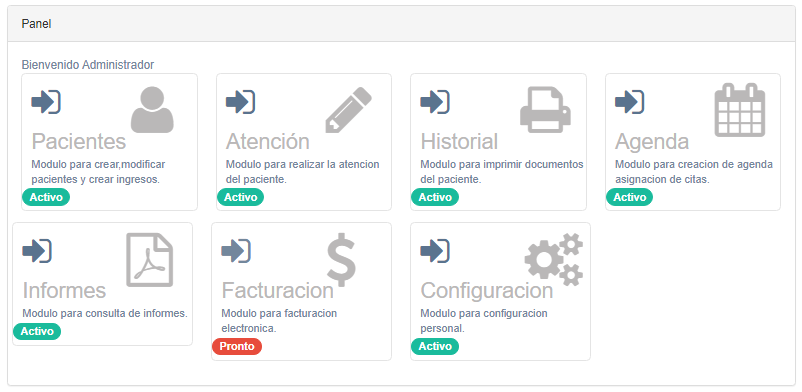
Task: Open the Historial module title
Action: [x=459, y=142]
